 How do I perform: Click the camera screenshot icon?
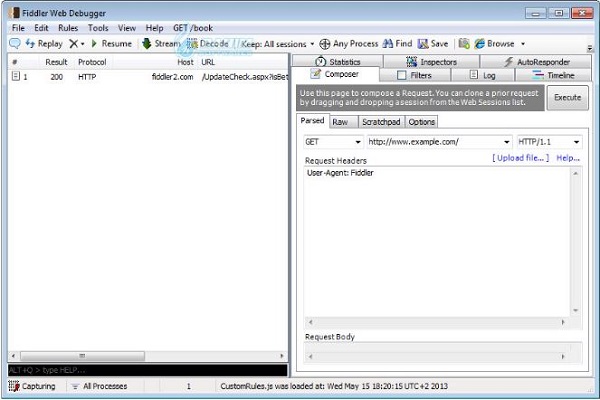(464, 44)
